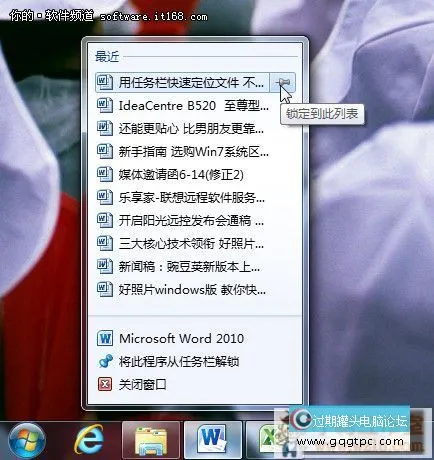
Task: Open recent file 媒体邀请函6-14(修正2)
Action: (x=195, y=175)
